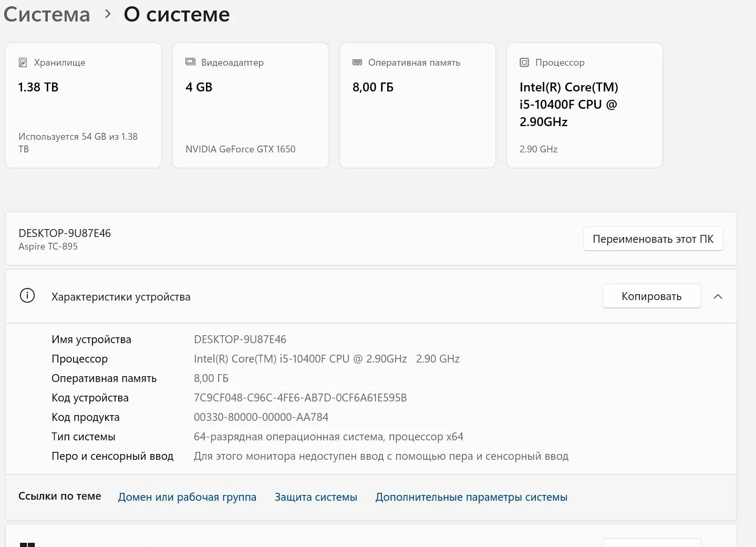Click the О системе page heading
This screenshot has width=756, height=547.
(x=177, y=14)
